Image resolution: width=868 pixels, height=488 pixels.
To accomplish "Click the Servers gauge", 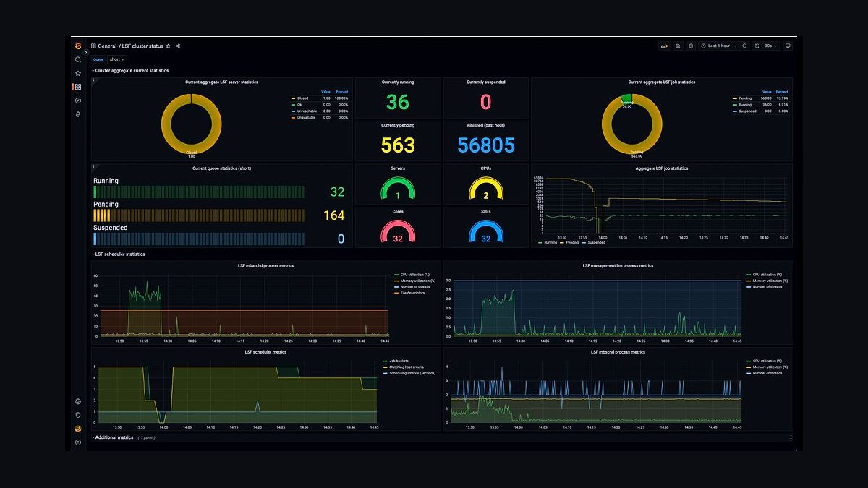I will (x=398, y=189).
